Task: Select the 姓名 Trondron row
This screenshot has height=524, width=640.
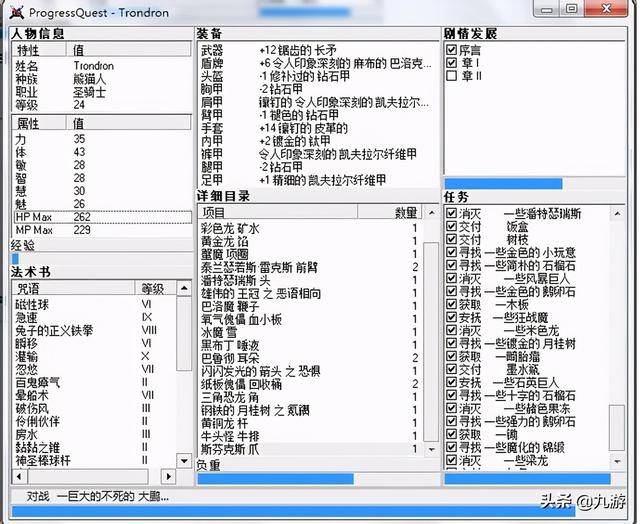Action: pos(102,66)
